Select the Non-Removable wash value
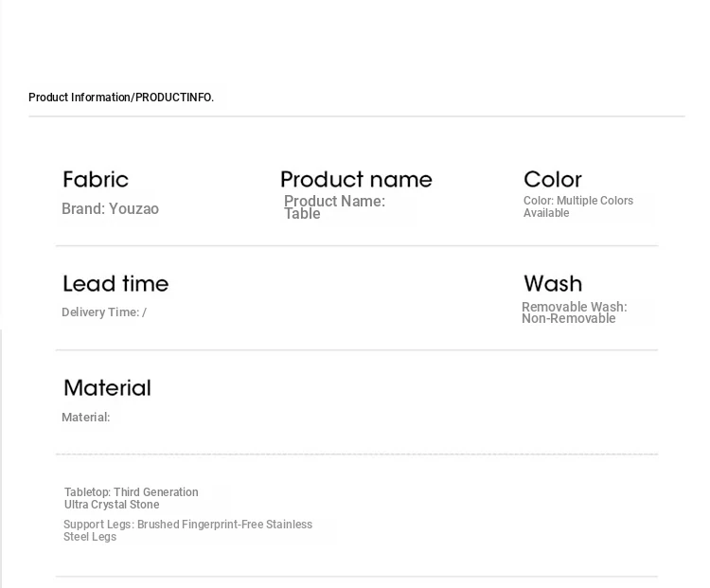The height and width of the screenshot is (588, 710). point(569,319)
